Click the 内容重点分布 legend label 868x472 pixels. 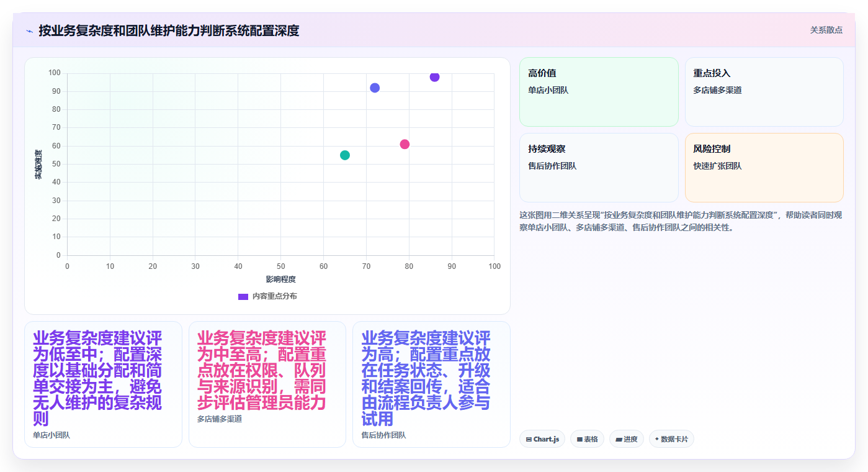coord(275,296)
